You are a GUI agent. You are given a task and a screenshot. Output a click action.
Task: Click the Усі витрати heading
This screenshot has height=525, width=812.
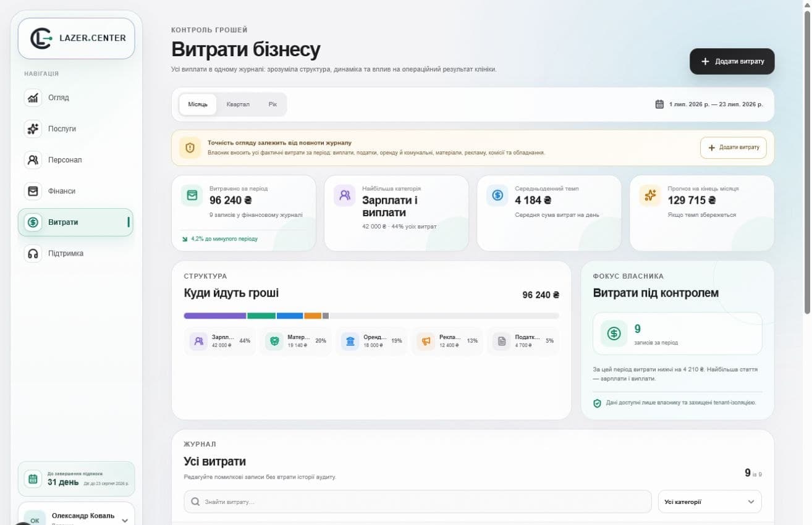tap(214, 461)
